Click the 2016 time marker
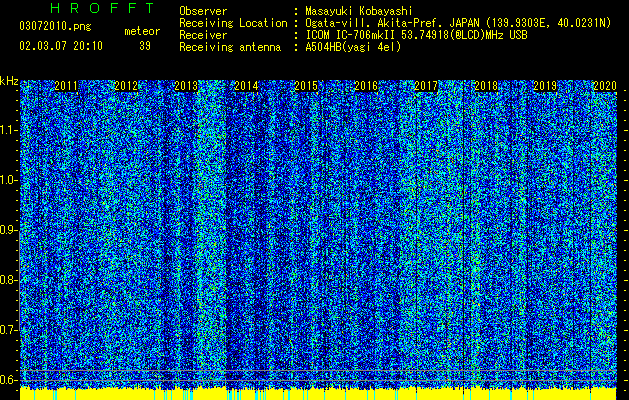Viewport: 629px width, 400px height. click(x=366, y=86)
